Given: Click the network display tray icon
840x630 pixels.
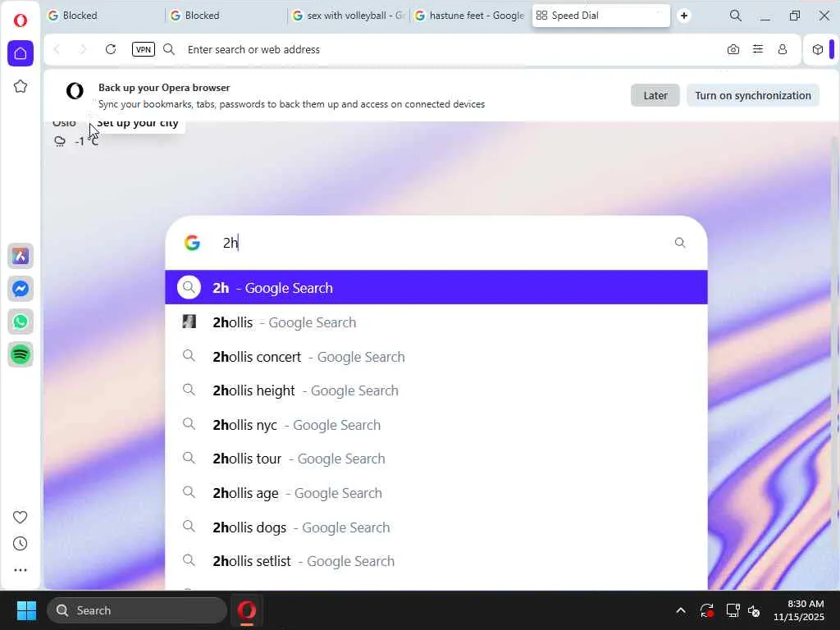Looking at the screenshot, I should pyautogui.click(x=733, y=610).
